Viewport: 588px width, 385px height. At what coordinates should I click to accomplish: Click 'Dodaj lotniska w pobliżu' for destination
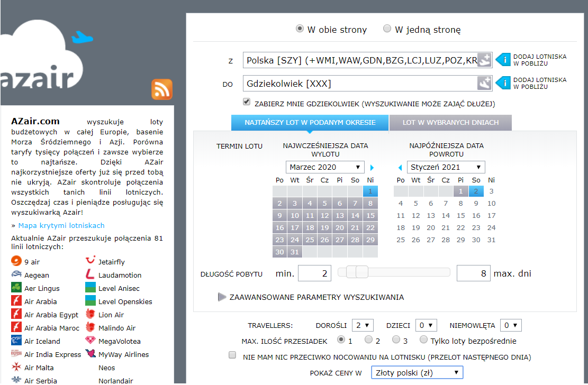pos(540,83)
